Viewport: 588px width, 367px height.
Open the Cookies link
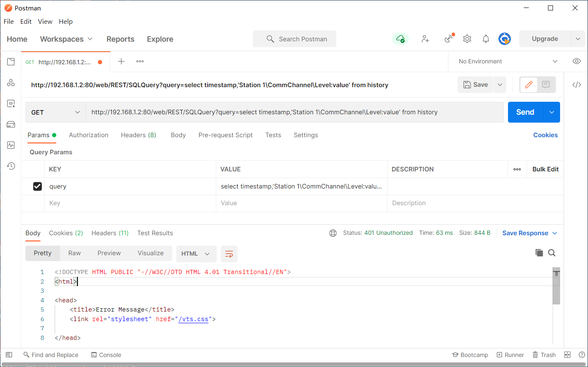[x=545, y=135]
